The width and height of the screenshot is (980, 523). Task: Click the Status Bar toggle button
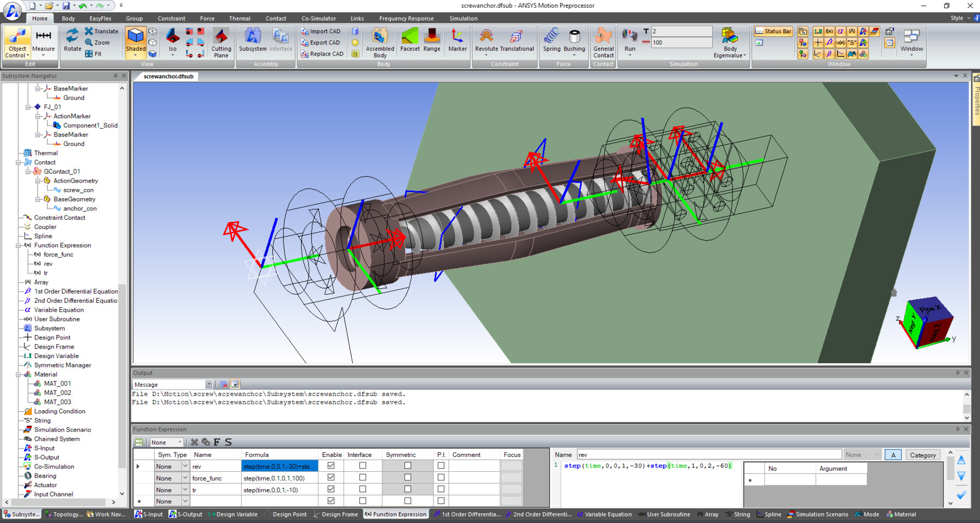pos(772,31)
